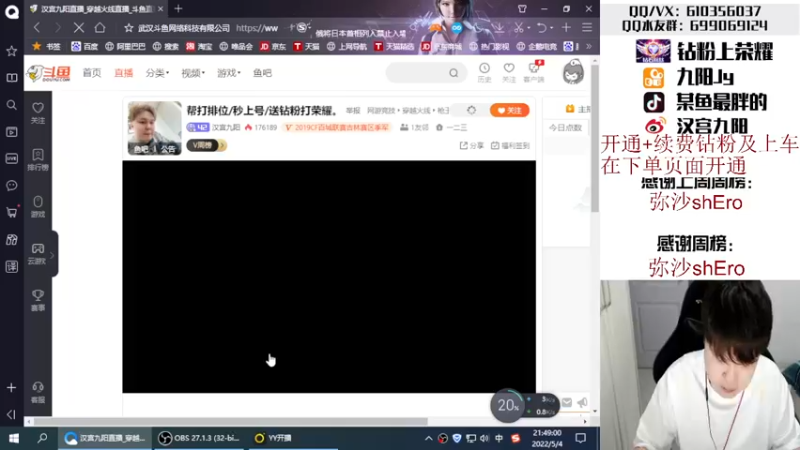Open 福利签到 check-in link
Viewport: 800px width, 450px height.
click(510, 145)
